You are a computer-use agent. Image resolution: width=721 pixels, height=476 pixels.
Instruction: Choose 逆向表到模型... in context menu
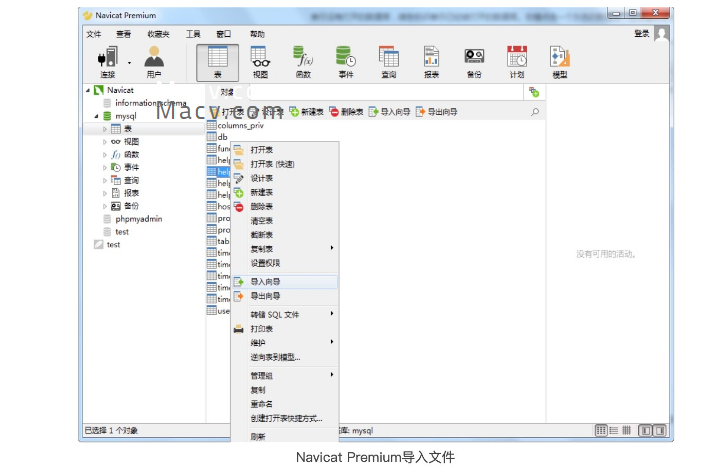pos(285,357)
